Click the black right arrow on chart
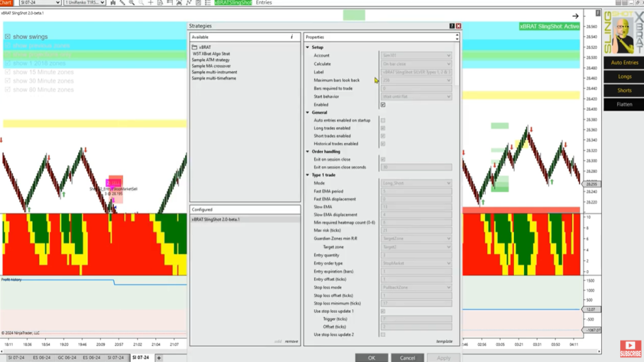Screen dimensions: 644x362 575,16
